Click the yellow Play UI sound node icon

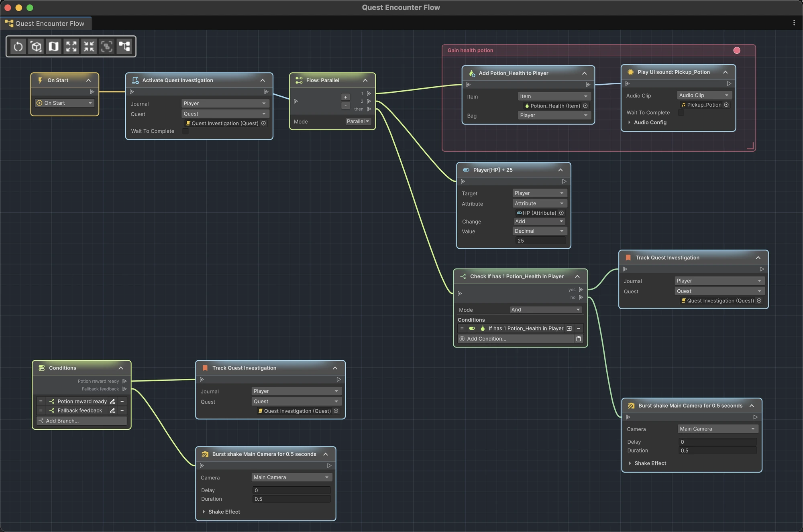[630, 72]
